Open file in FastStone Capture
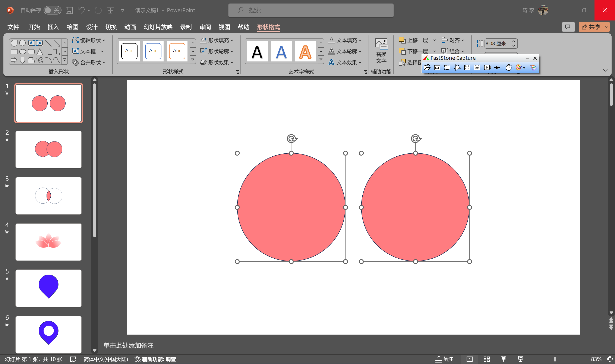The image size is (615, 364). point(427,67)
